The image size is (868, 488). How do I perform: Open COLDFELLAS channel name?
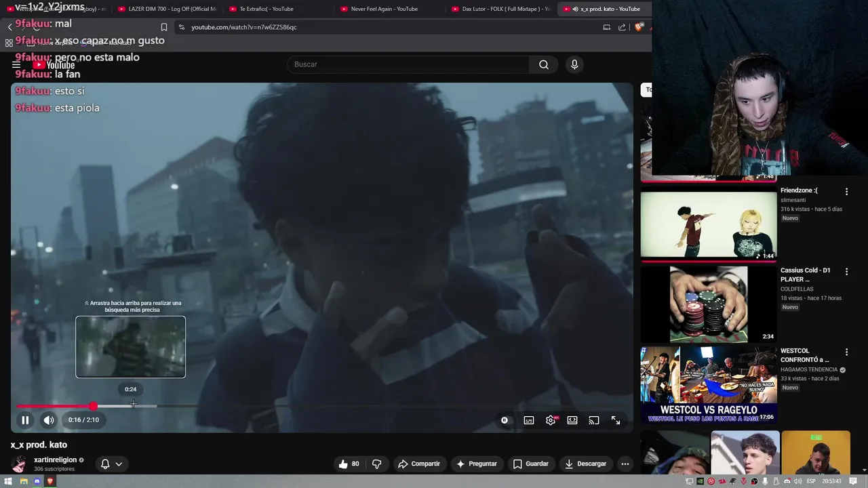pyautogui.click(x=797, y=289)
